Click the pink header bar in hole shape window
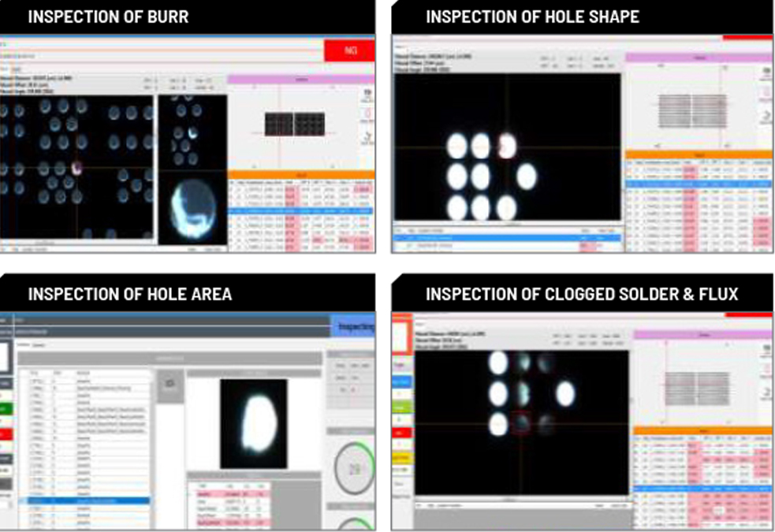 click(x=699, y=58)
